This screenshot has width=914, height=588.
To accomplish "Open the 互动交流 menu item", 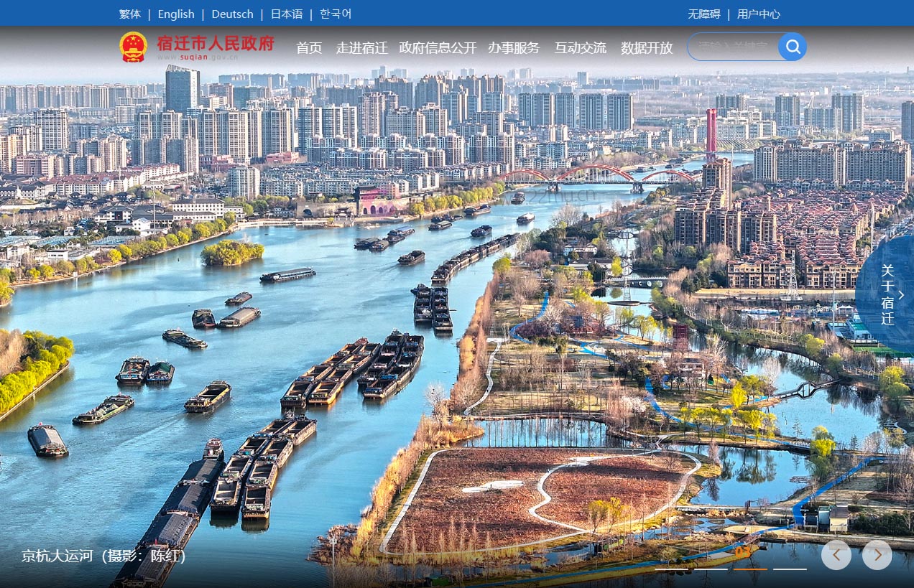I will pos(580,48).
